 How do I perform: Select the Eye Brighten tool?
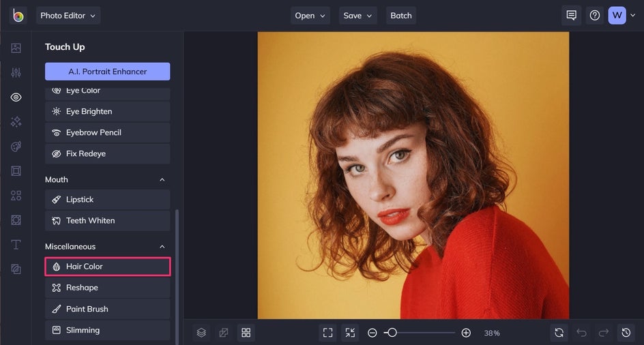[x=108, y=111]
